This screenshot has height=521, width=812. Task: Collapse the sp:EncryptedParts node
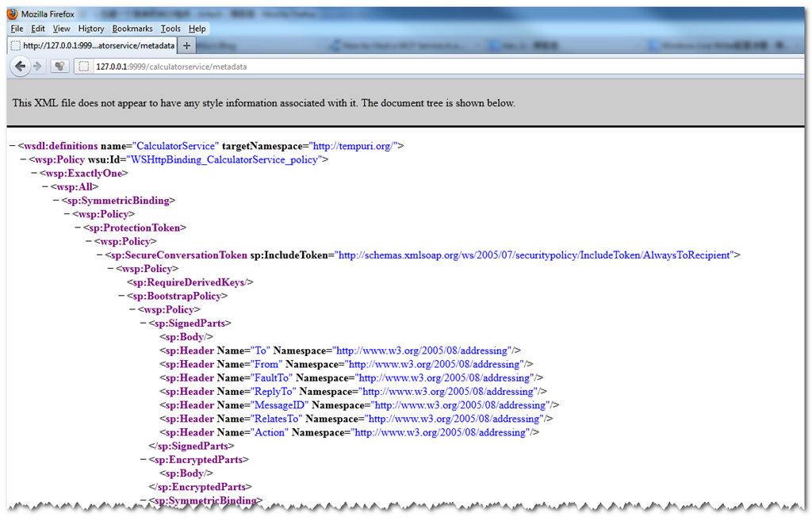pos(143,459)
